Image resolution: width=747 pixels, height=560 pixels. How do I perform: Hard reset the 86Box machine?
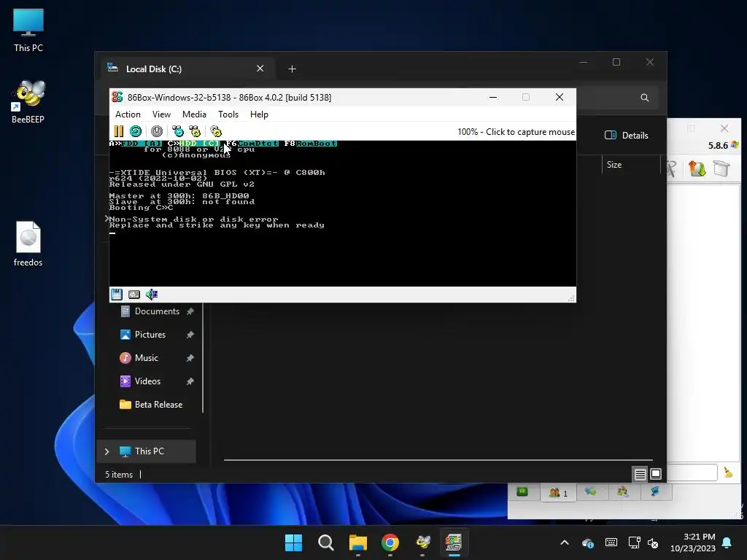click(x=136, y=131)
